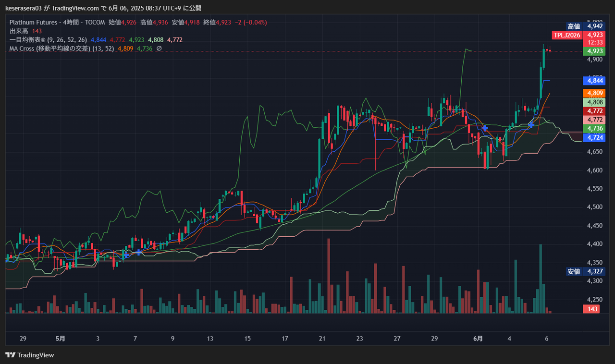The width and height of the screenshot is (615, 364).
Task: Click the 4,808 value in Ichimoku legend
Action: coord(156,40)
